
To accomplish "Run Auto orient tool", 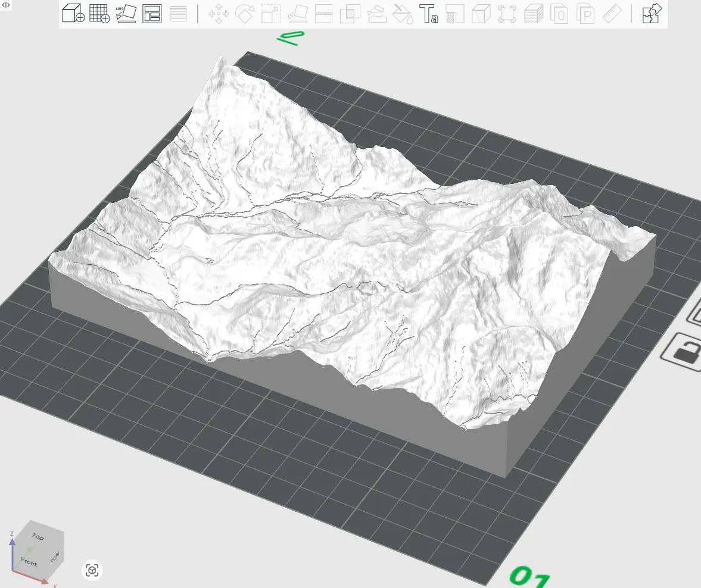I will [x=126, y=14].
